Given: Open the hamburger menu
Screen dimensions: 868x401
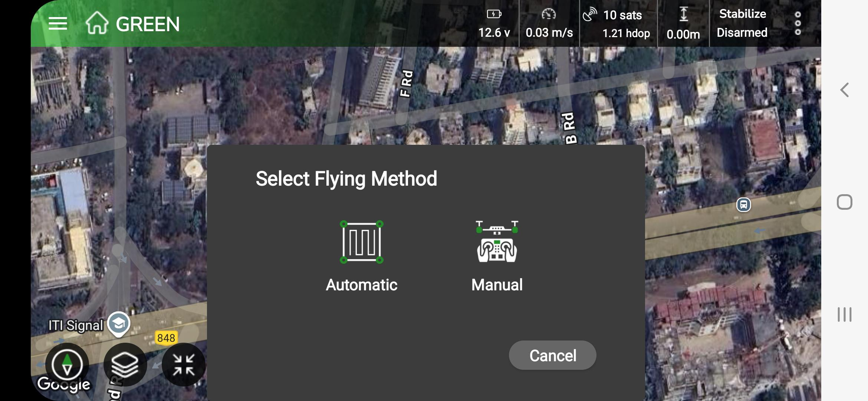Looking at the screenshot, I should coord(58,24).
